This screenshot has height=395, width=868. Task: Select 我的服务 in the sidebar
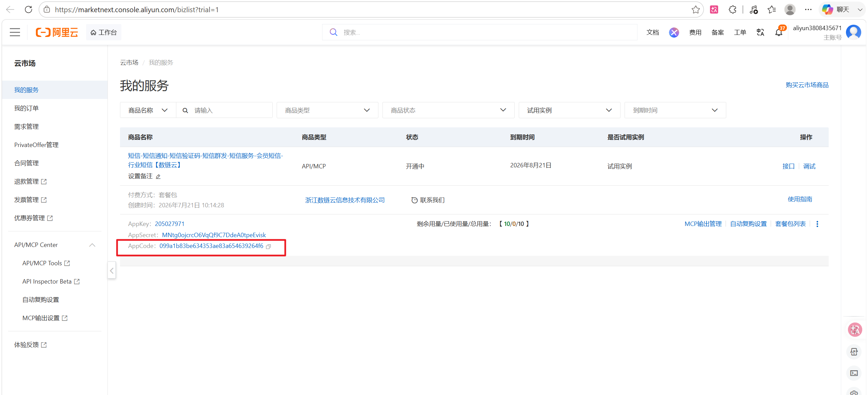click(x=55, y=90)
